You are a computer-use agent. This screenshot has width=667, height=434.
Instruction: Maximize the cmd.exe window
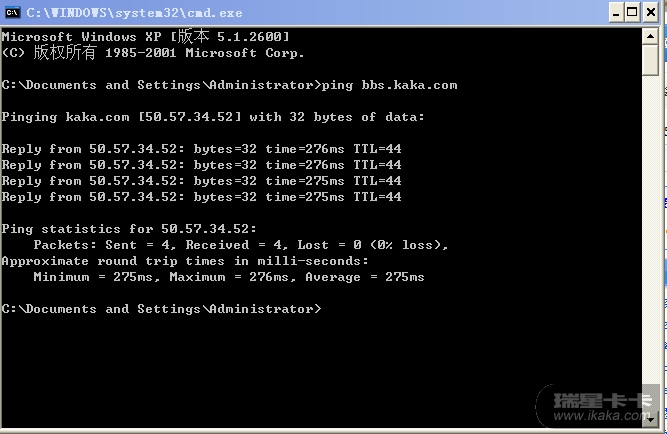point(633,12)
